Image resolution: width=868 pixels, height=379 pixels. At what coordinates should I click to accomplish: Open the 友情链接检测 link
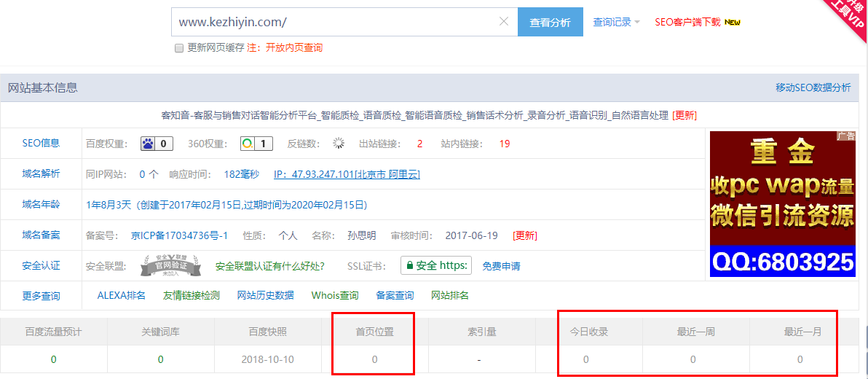point(192,295)
